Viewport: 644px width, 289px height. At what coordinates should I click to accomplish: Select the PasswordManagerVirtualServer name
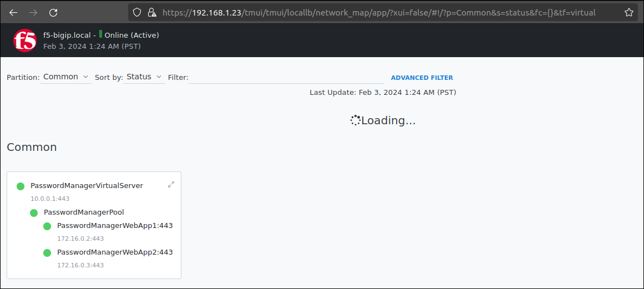(x=87, y=186)
